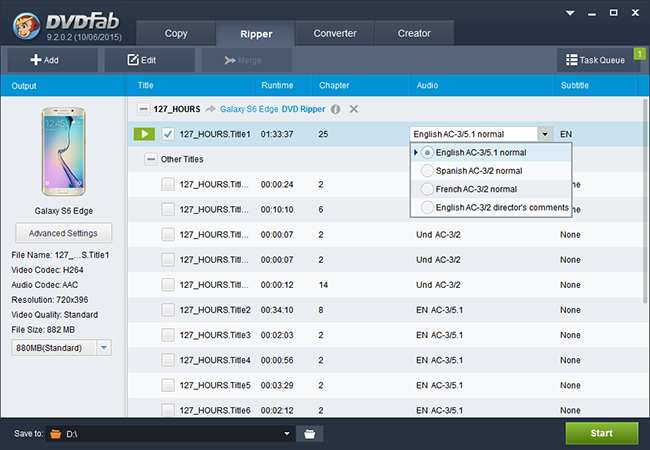
Task: Check 127_HOURS.Title5 checkbox
Action: [168, 385]
